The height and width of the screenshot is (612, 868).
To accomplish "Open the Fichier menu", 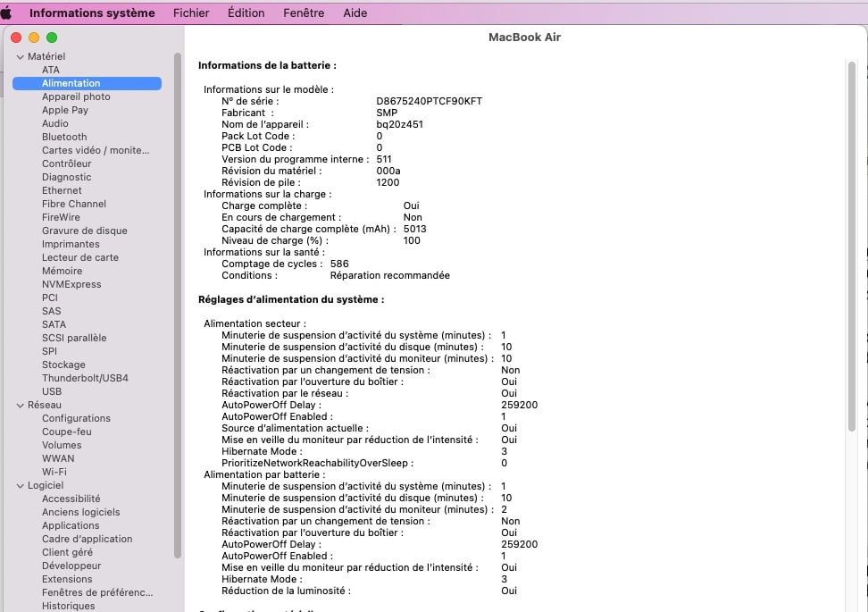I will pyautogui.click(x=191, y=13).
